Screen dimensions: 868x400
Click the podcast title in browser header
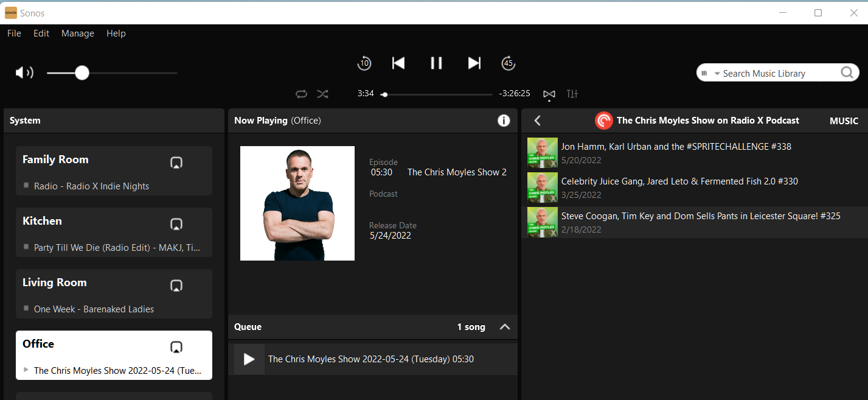pos(708,121)
